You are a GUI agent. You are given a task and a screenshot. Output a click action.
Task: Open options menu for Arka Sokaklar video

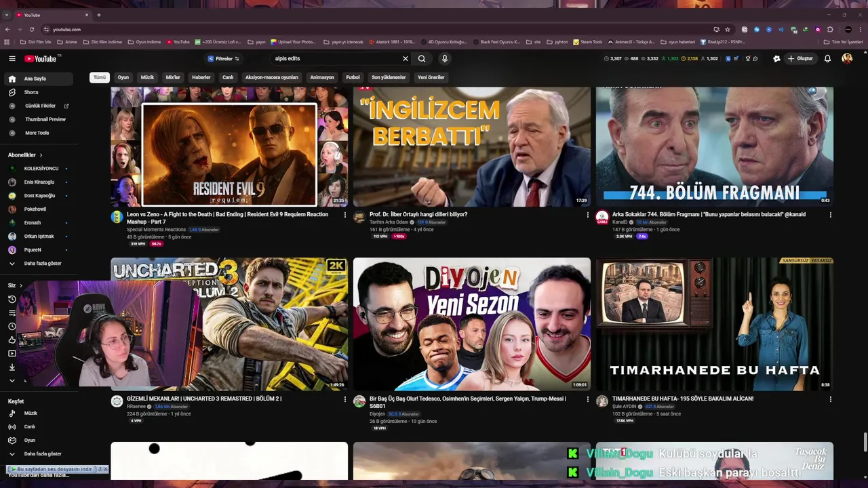coord(830,215)
